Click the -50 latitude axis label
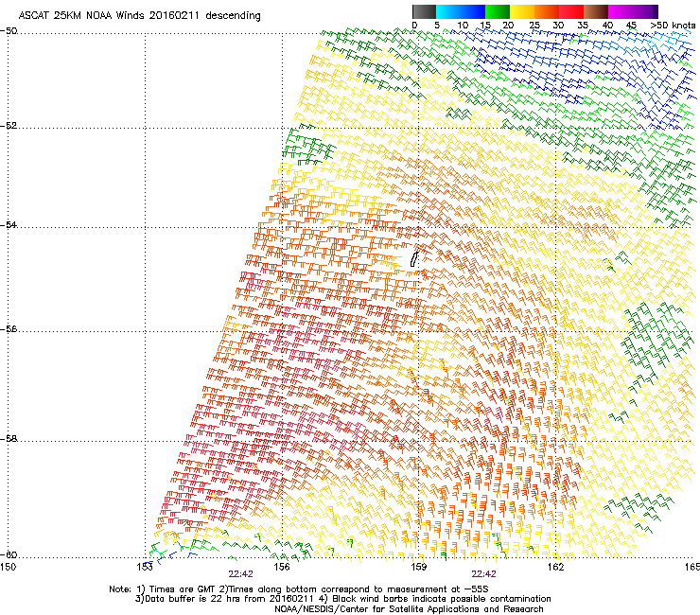 tap(9, 31)
